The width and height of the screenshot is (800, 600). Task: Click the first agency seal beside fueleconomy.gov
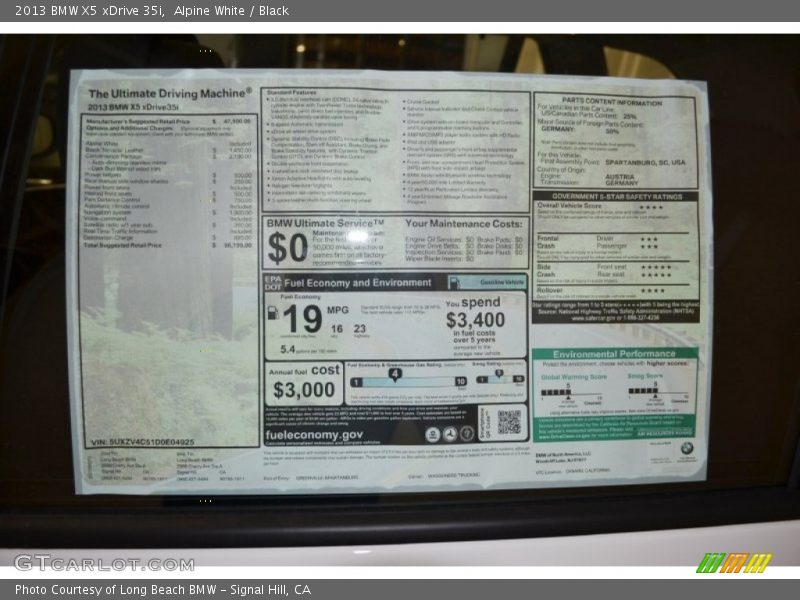click(432, 434)
